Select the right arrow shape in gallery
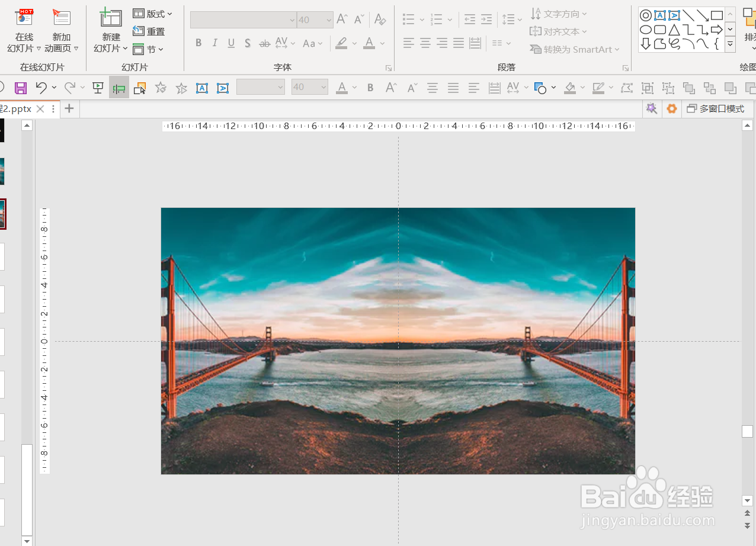Screen dimensions: 756x546 point(717,30)
